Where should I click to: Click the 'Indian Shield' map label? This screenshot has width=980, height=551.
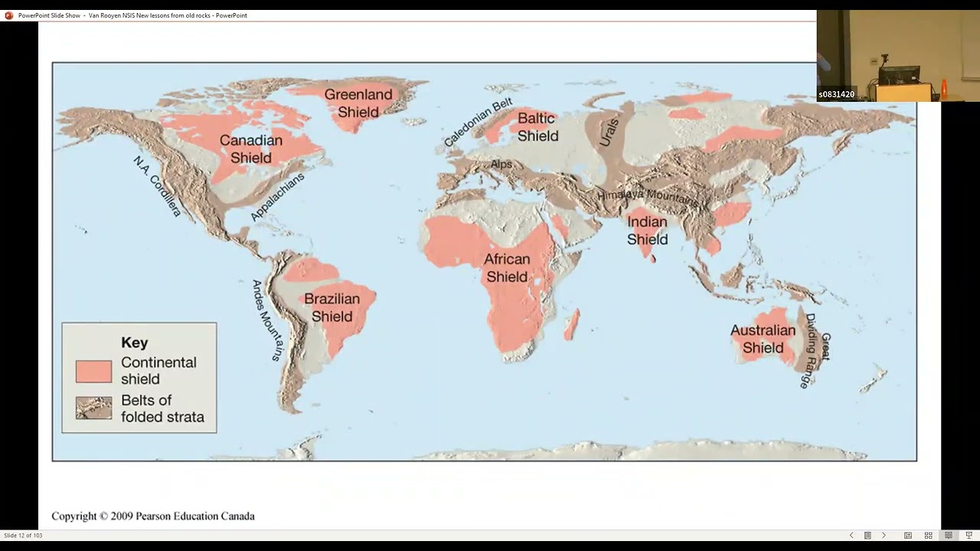tap(648, 230)
